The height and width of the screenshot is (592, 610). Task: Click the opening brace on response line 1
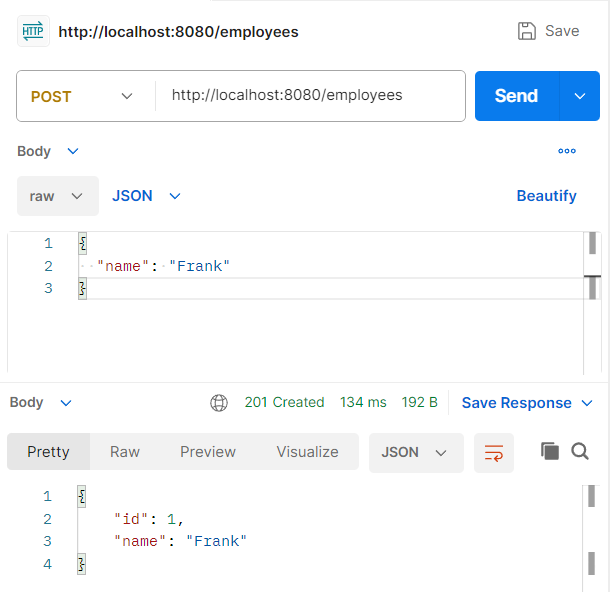point(82,497)
